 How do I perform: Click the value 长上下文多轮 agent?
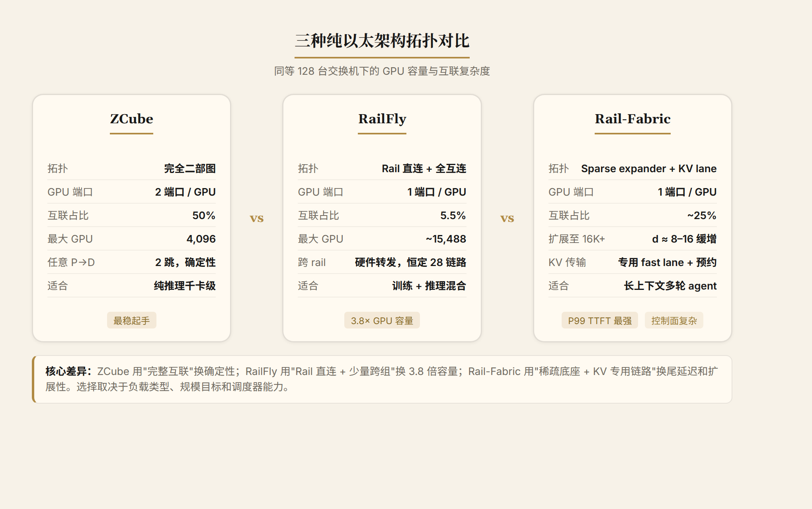coord(670,286)
